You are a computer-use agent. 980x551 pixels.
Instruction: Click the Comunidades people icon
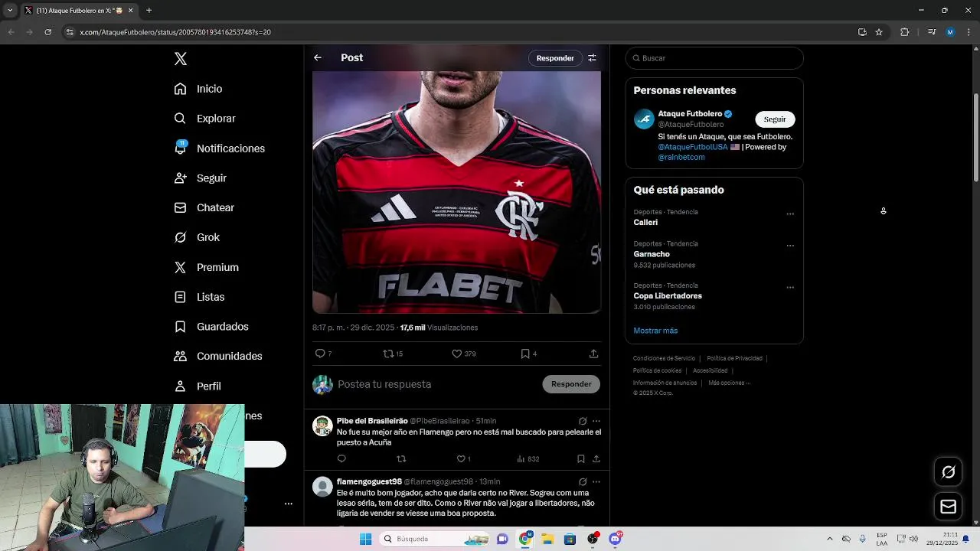[x=180, y=356]
